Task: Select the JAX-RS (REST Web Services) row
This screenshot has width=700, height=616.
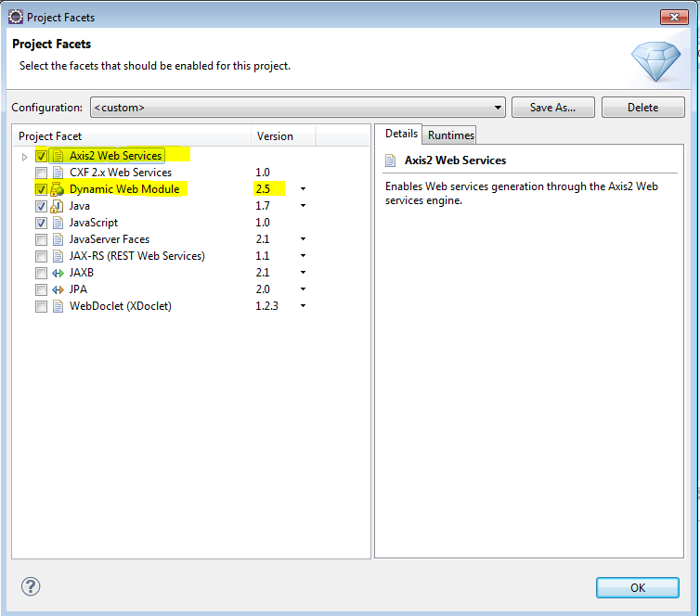Action: point(136,256)
